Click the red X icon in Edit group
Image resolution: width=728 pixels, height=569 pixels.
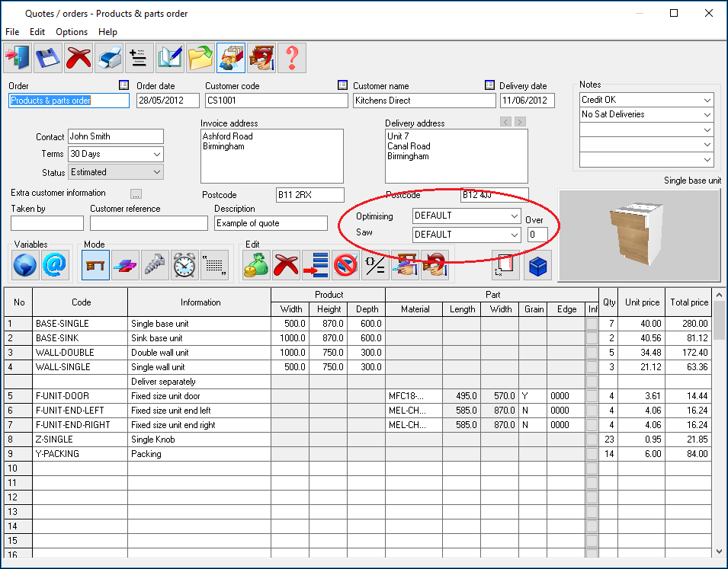click(x=286, y=265)
